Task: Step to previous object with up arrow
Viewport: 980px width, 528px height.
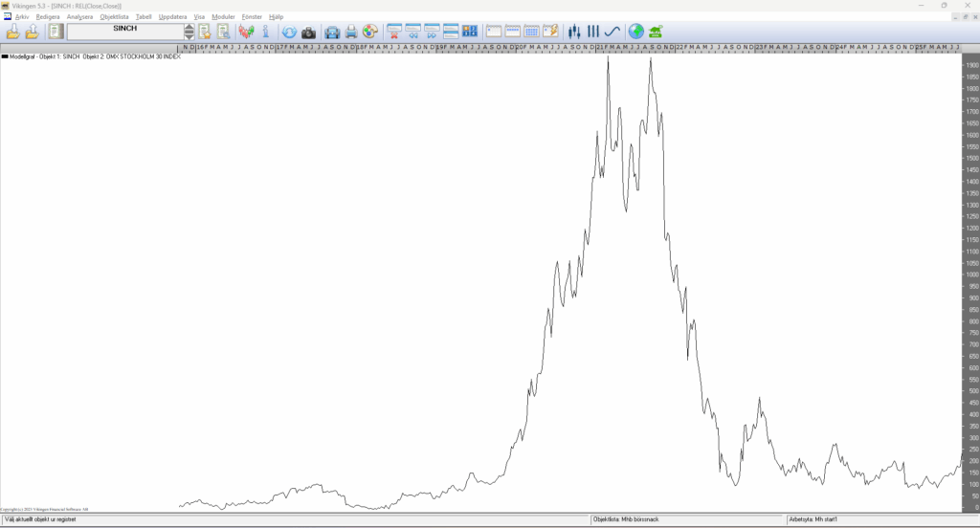Action: point(189,28)
